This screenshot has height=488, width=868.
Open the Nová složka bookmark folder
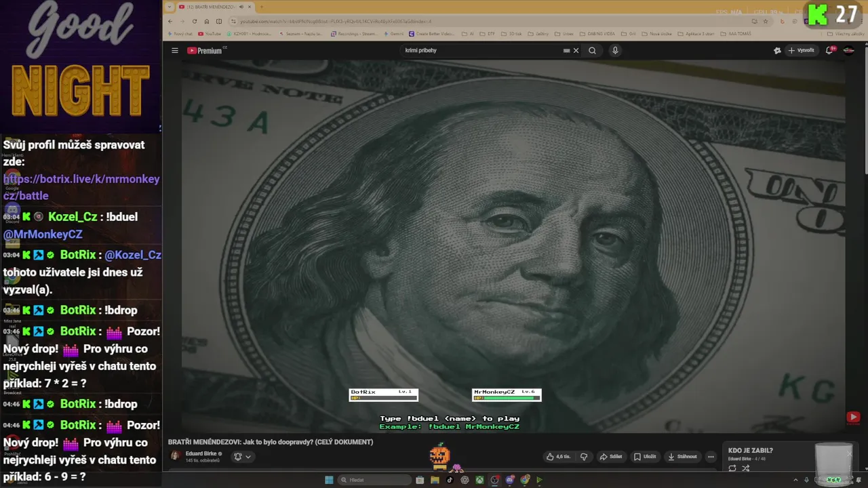[658, 33]
